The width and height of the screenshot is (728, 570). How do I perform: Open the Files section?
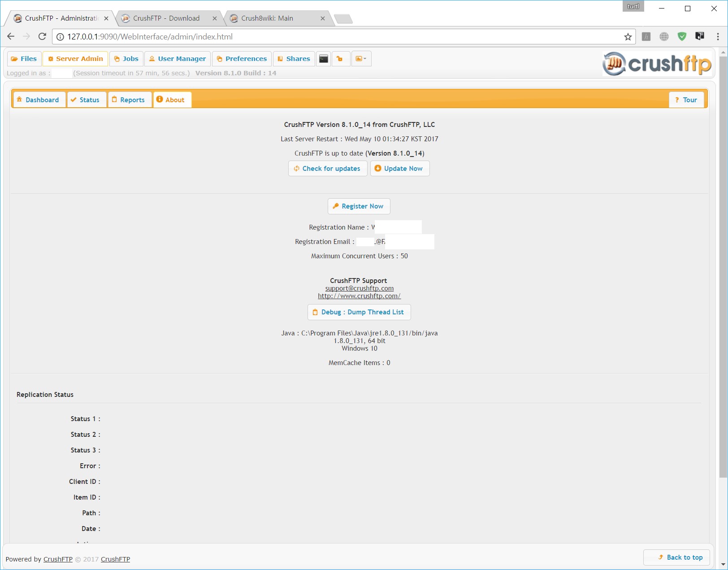[x=24, y=59]
